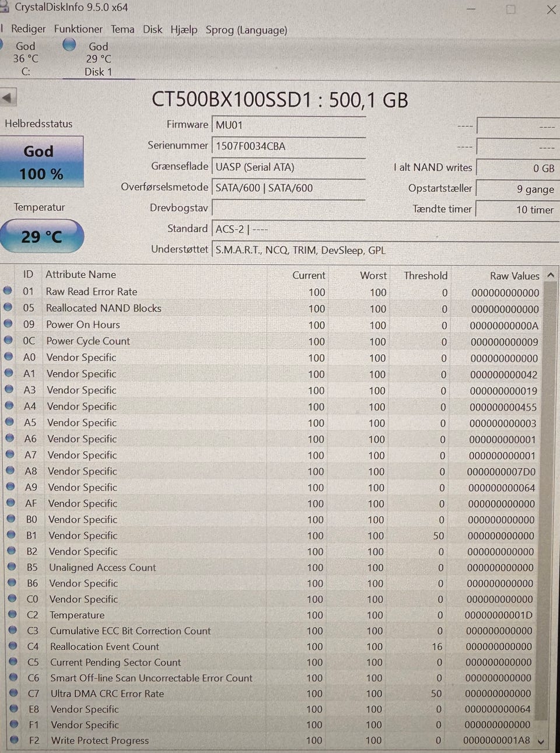The image size is (560, 753).
Task: Click status dot for attribute C0
Action: click(x=12, y=598)
